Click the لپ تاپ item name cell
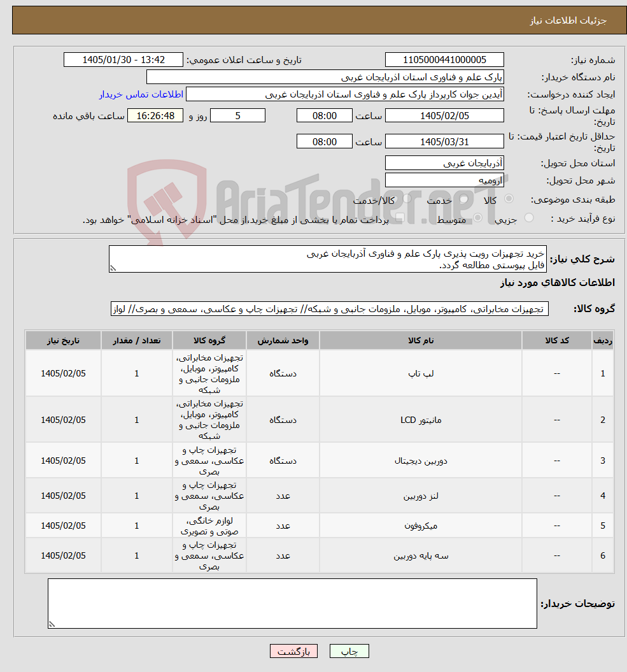Viewport: 627px width, 672px height. tap(421, 373)
